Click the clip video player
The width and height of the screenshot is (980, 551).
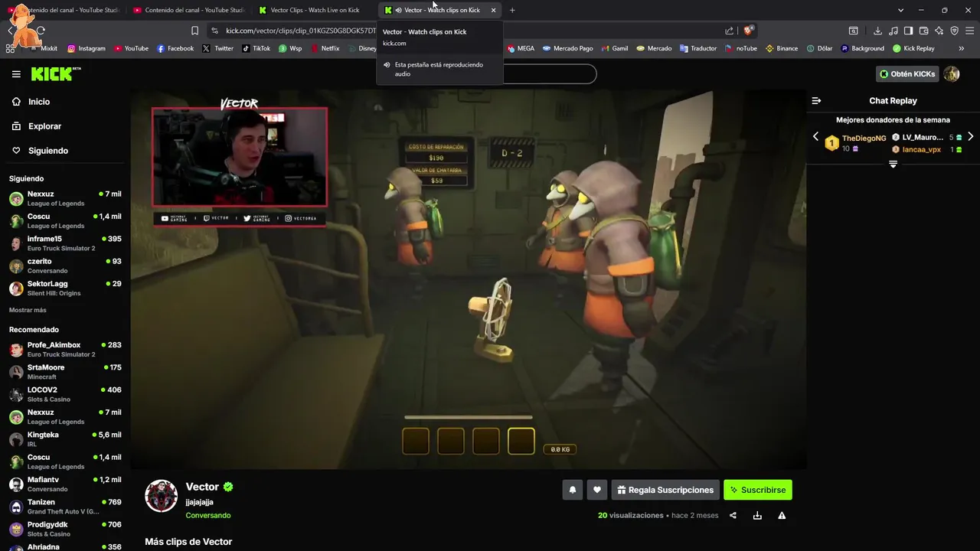468,279
